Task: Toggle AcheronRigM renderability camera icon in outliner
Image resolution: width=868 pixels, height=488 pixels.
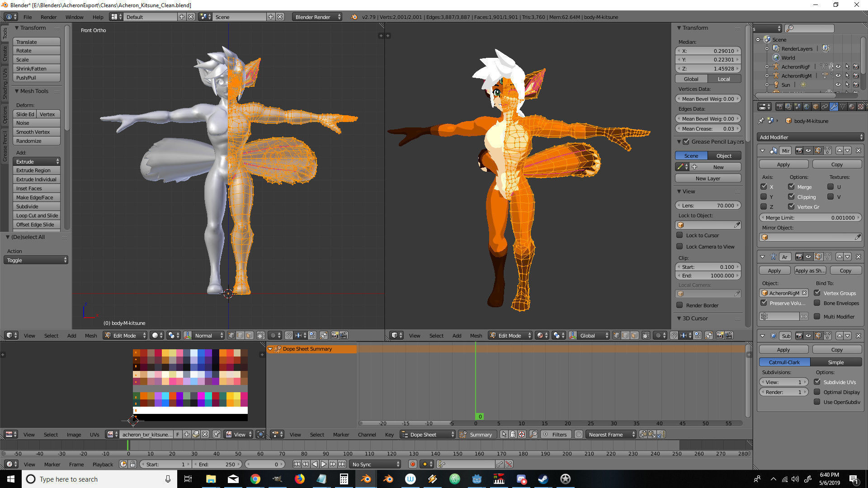Action: coord(856,75)
